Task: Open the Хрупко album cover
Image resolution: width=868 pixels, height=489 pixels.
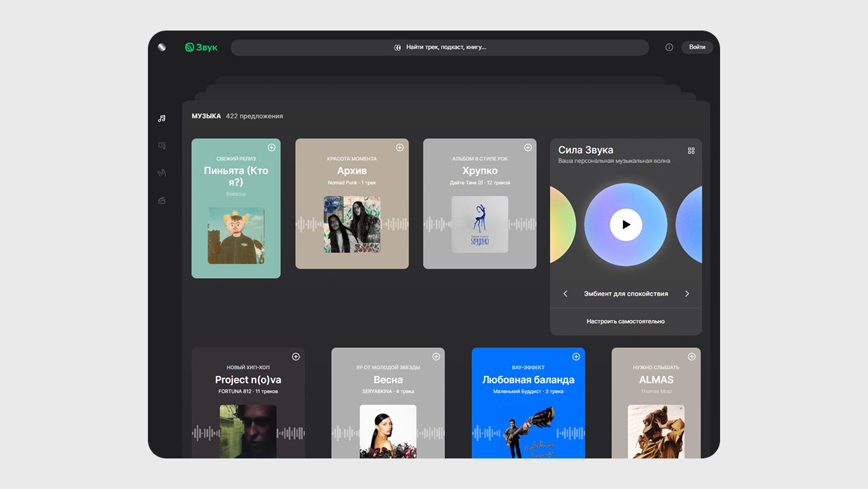Action: (479, 224)
